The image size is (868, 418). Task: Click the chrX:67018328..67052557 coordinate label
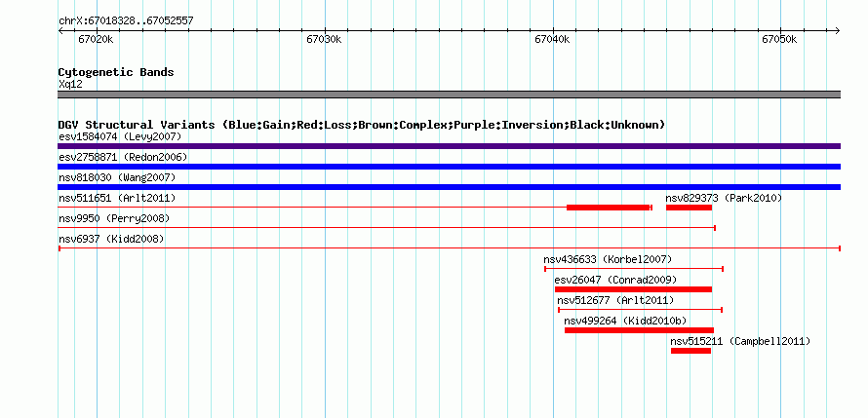tap(126, 21)
